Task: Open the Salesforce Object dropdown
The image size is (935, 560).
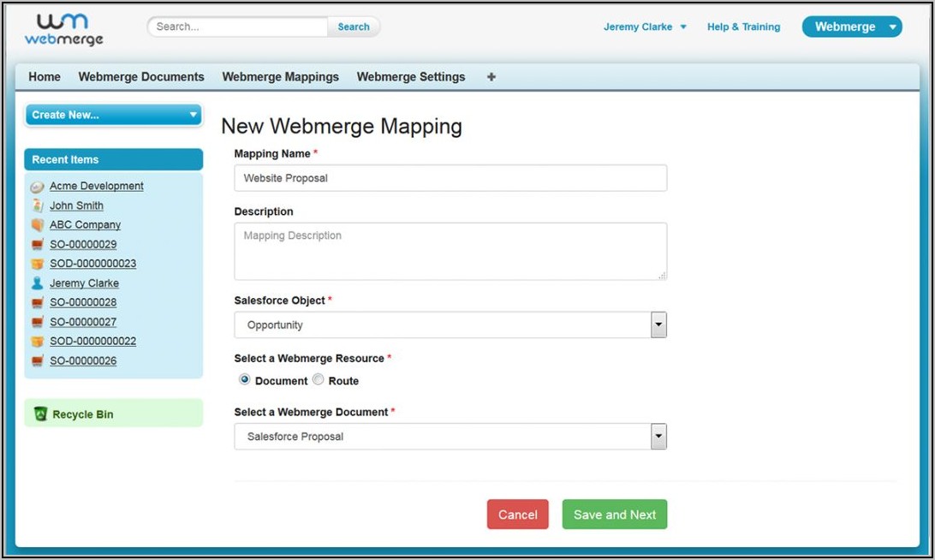Action: tap(658, 325)
